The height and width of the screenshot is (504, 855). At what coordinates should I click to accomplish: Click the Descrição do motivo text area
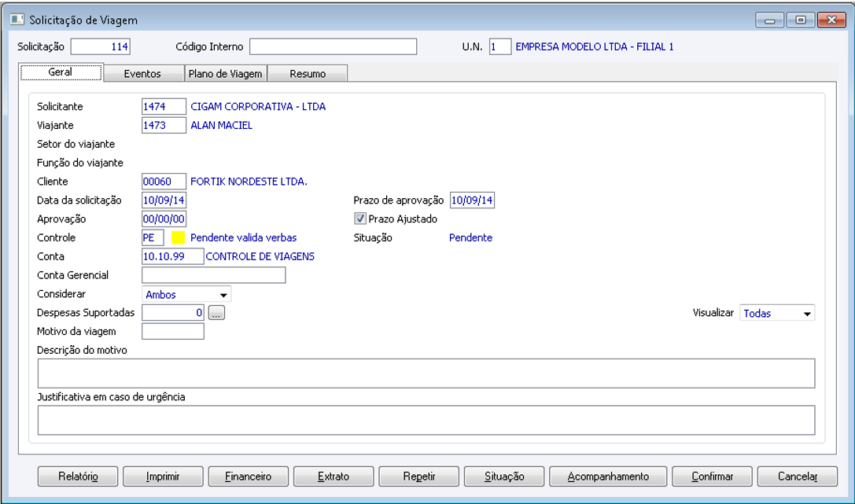(426, 373)
